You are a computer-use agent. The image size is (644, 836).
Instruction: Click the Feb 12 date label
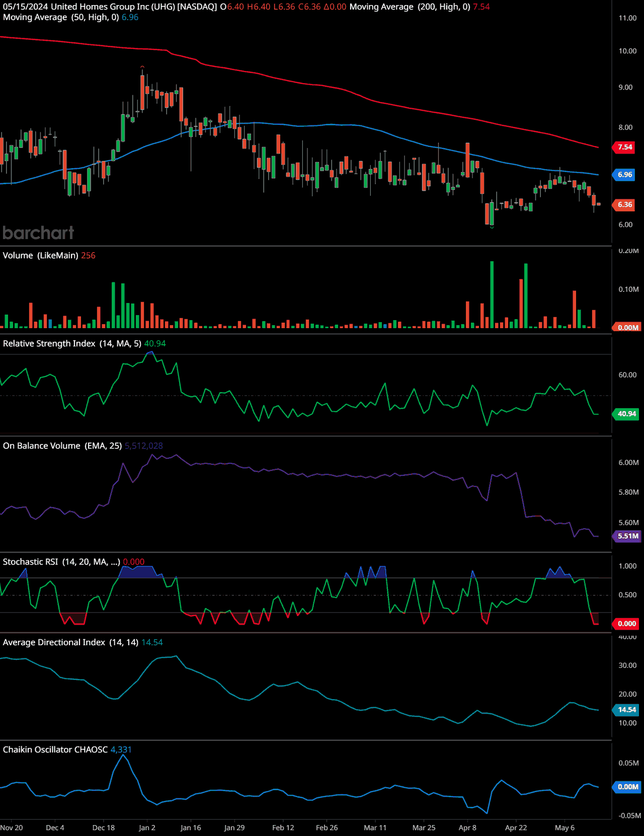point(283,828)
